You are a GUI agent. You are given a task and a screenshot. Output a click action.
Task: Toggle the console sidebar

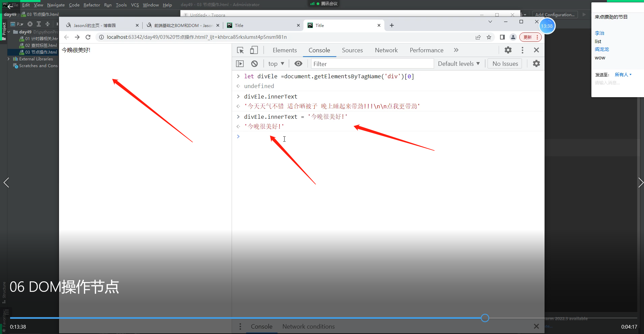tap(240, 64)
